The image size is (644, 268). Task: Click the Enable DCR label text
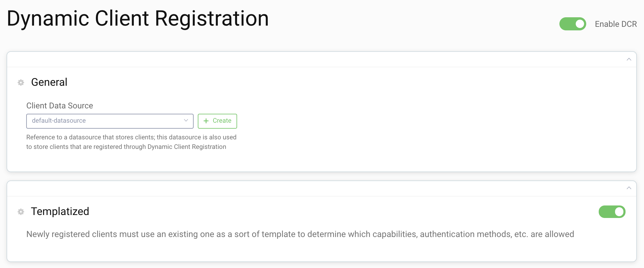coord(616,24)
